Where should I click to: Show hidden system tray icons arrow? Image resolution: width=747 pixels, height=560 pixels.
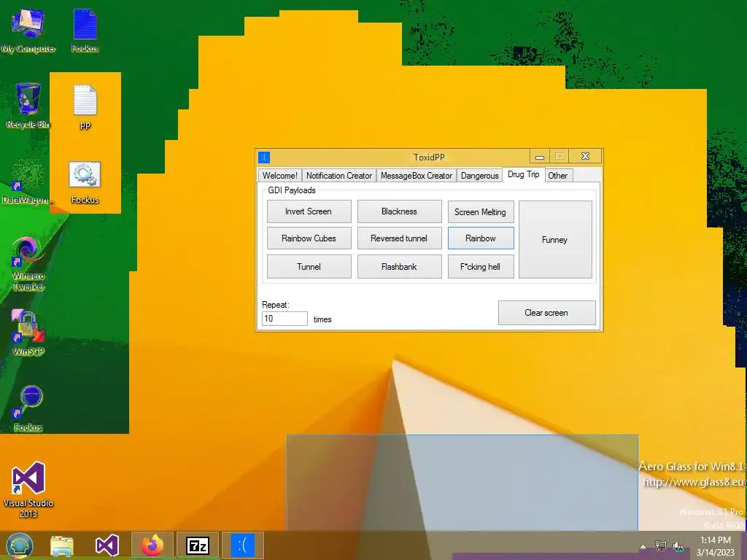point(643,547)
